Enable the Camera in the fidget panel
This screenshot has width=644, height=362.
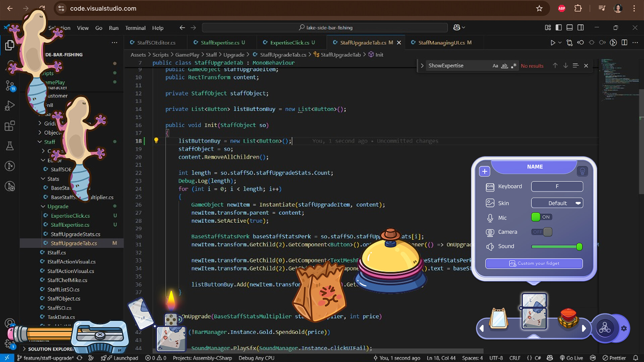pos(542,232)
